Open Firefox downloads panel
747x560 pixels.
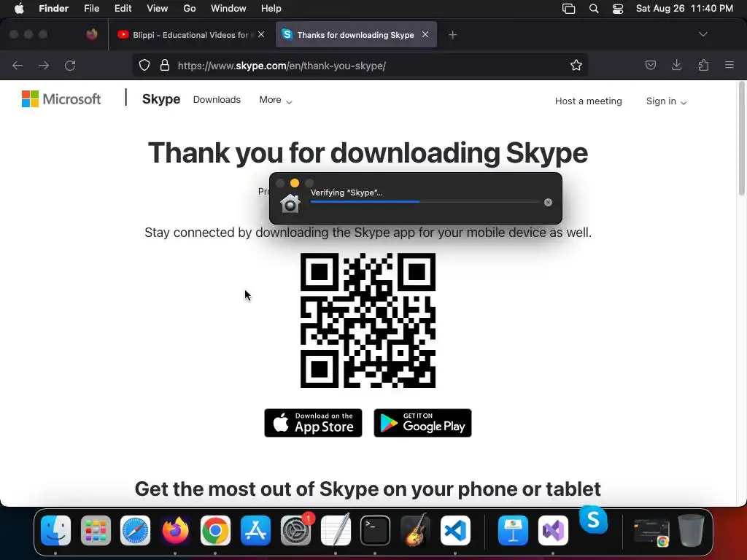pyautogui.click(x=676, y=65)
